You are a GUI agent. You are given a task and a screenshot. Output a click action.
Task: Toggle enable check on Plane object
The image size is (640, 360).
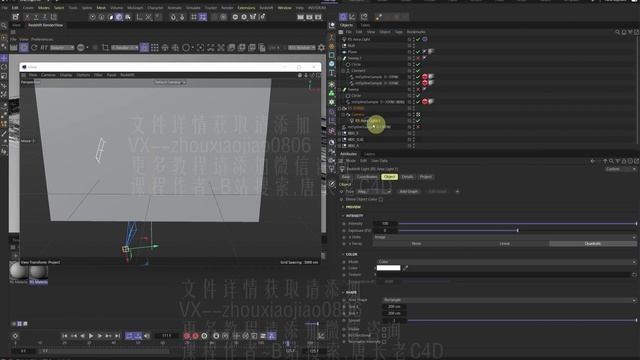[418, 52]
